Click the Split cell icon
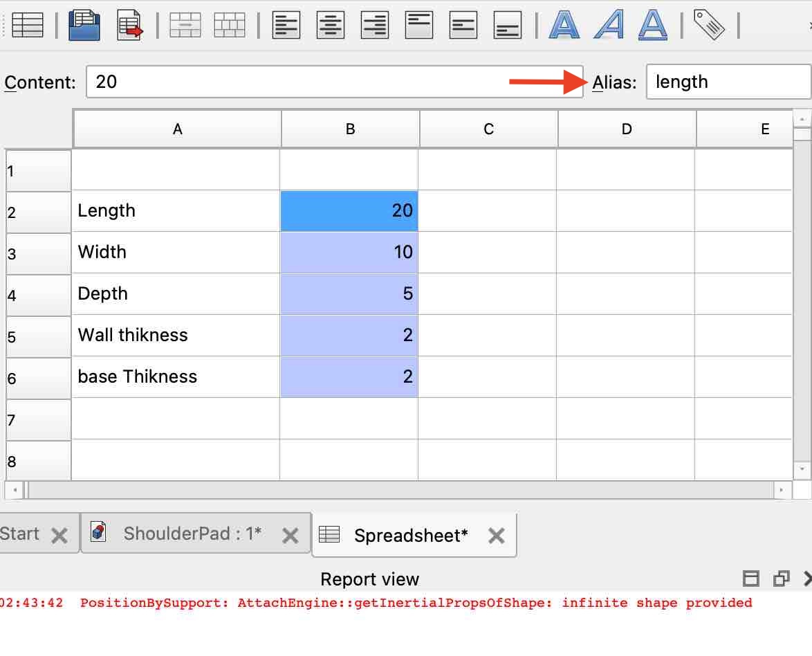The height and width of the screenshot is (656, 812). (230, 26)
